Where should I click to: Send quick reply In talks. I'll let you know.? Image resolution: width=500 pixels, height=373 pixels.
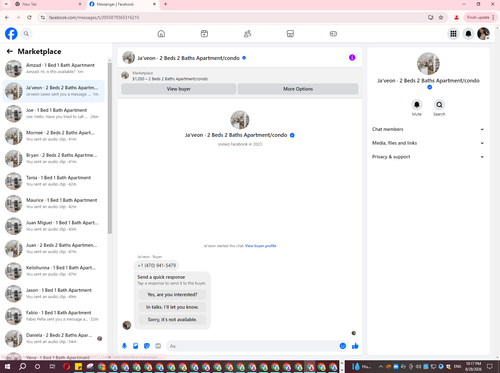click(172, 307)
